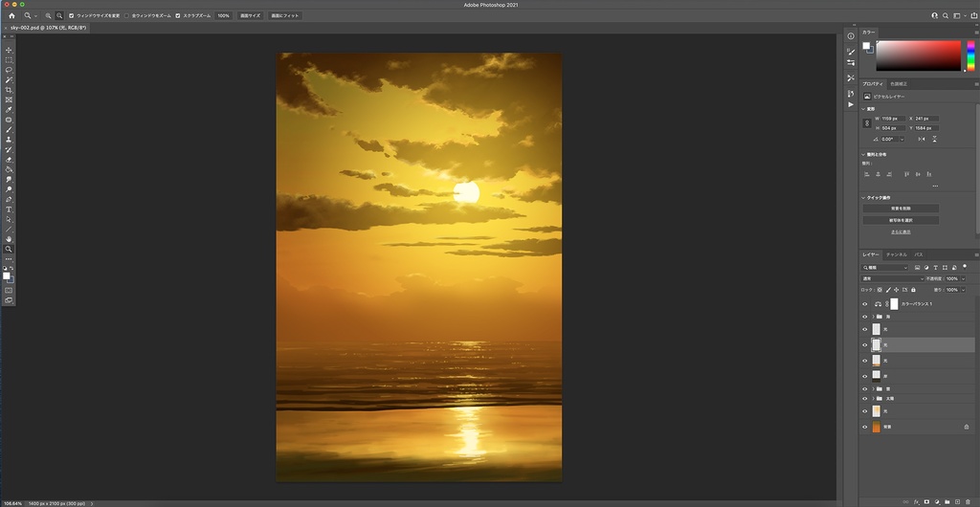Click the rainbow hue slider strip
The width and height of the screenshot is (980, 507).
point(969,55)
